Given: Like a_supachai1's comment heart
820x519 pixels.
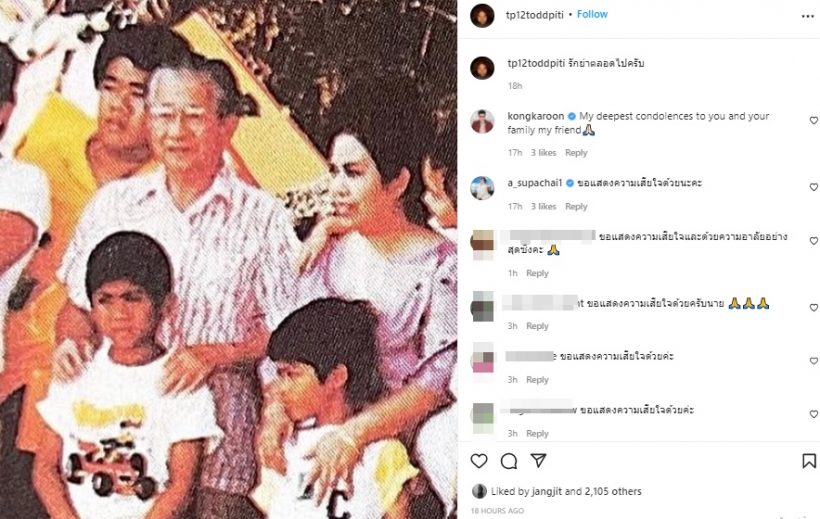Looking at the screenshot, I should (814, 187).
